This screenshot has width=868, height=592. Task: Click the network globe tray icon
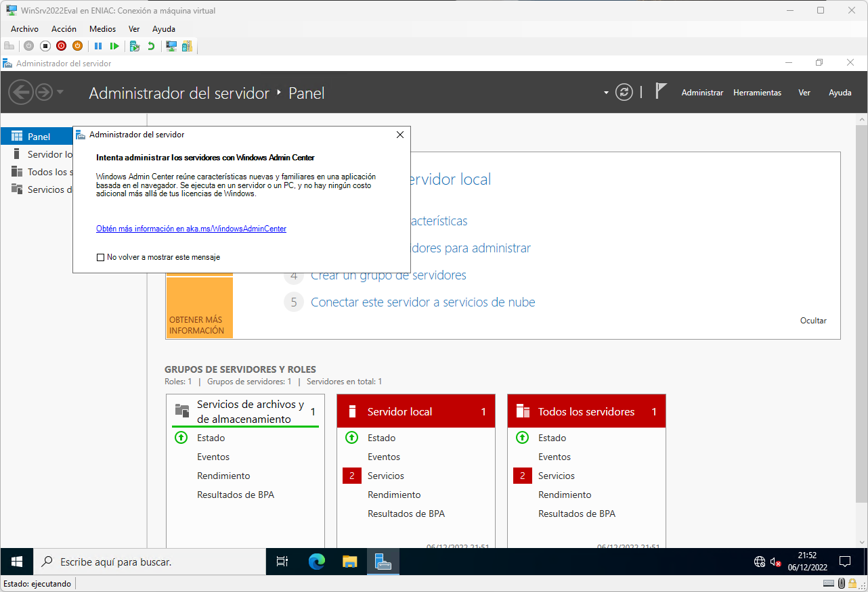tap(760, 562)
